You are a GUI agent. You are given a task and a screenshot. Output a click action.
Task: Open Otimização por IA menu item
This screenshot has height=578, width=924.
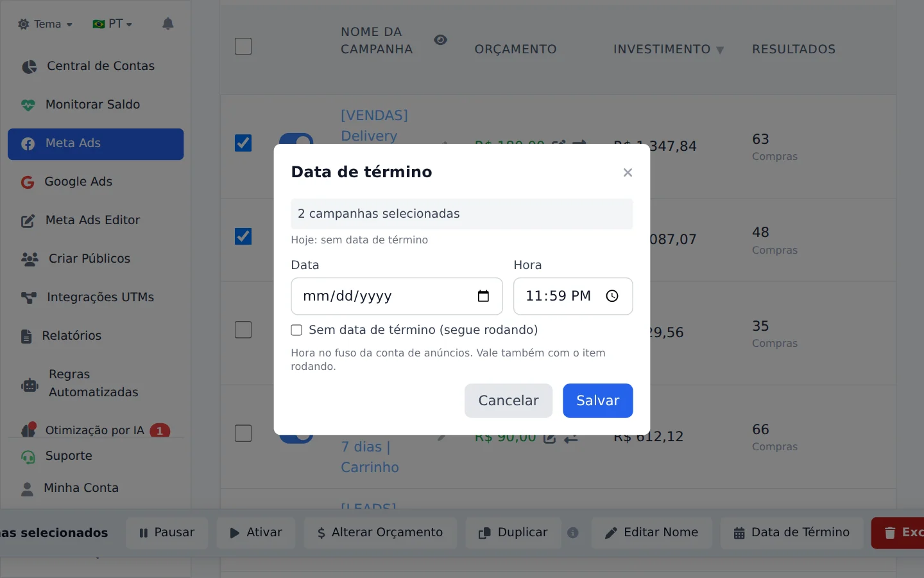coord(96,430)
